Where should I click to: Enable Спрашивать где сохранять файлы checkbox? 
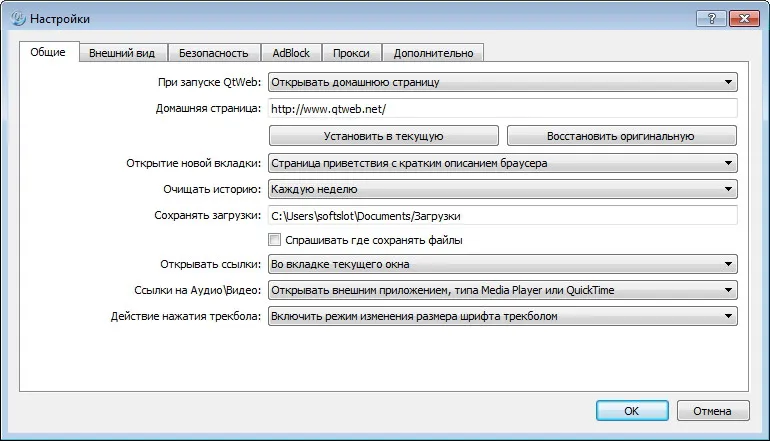pos(275,240)
